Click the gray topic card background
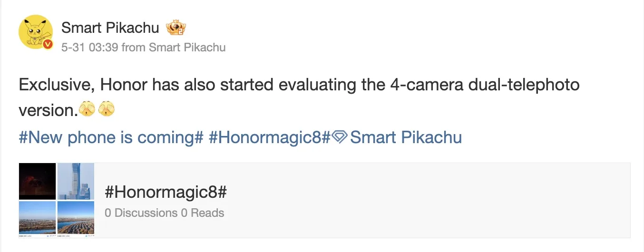 (x=428, y=201)
